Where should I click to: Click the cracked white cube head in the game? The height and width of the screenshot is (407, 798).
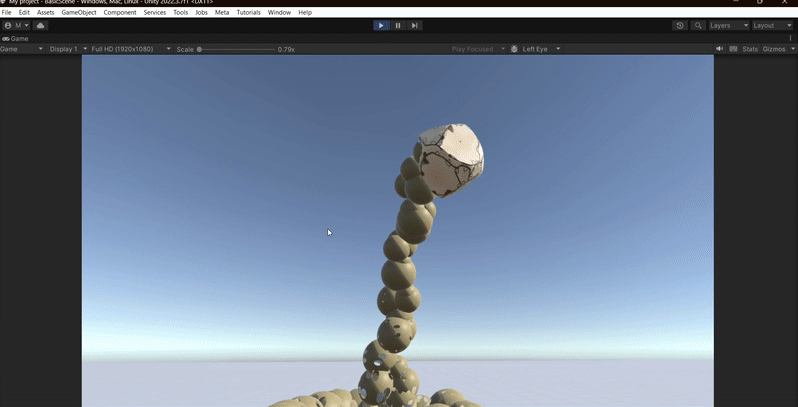451,159
